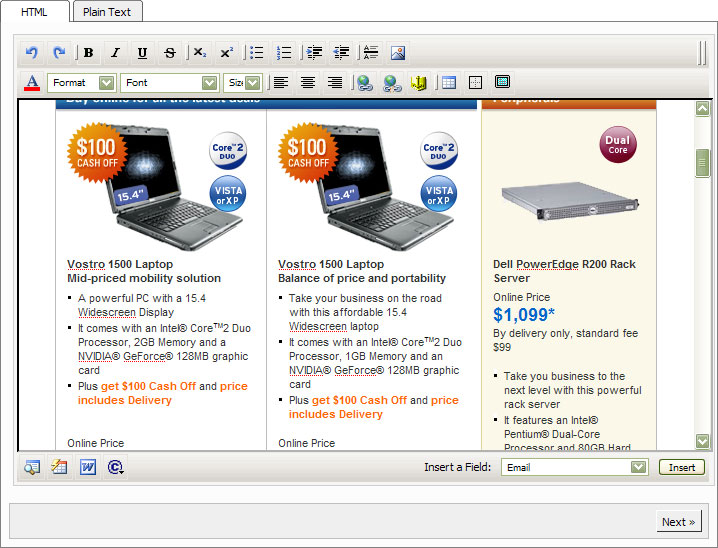Open the text color picker

coord(32,82)
